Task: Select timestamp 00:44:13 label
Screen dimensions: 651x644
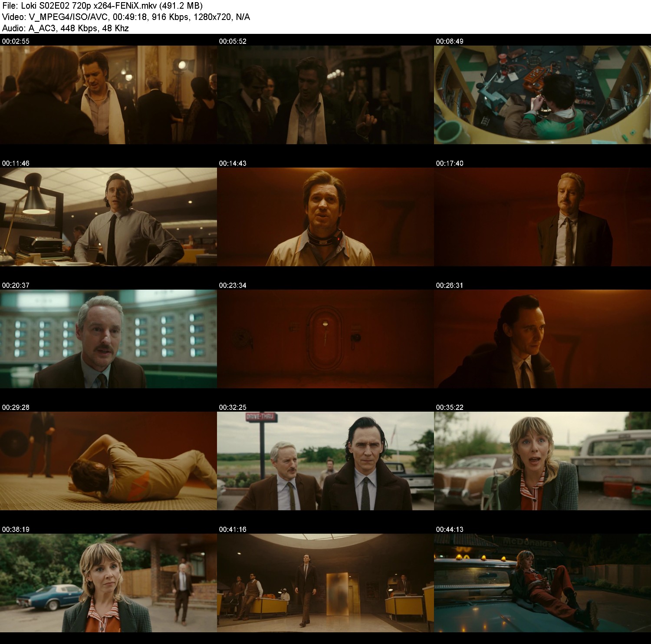Action: point(450,529)
